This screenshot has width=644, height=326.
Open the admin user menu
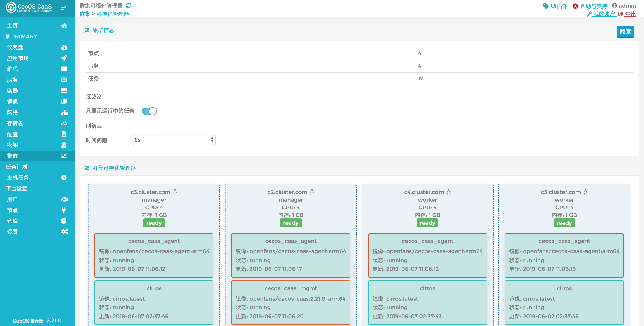click(624, 5)
